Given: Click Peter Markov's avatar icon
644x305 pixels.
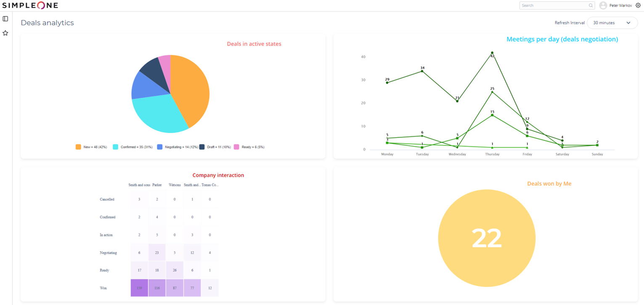Looking at the screenshot, I should click(603, 5).
